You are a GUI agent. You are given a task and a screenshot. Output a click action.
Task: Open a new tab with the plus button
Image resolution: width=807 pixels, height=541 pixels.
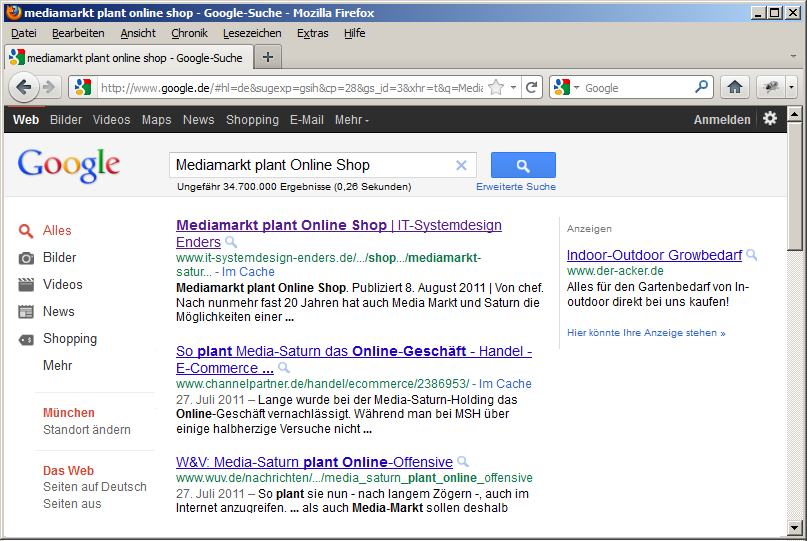click(x=268, y=57)
